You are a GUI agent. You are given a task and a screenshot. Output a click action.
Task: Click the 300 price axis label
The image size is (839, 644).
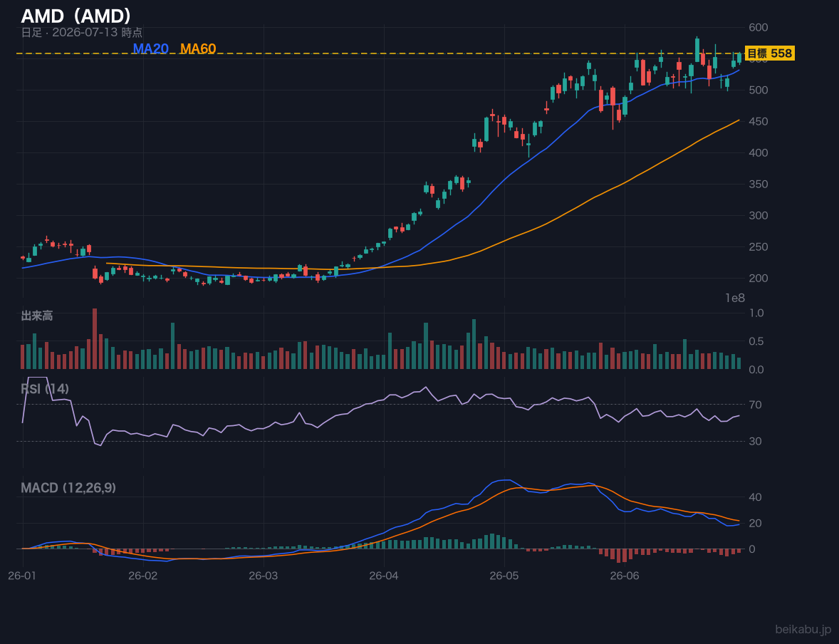[759, 215]
